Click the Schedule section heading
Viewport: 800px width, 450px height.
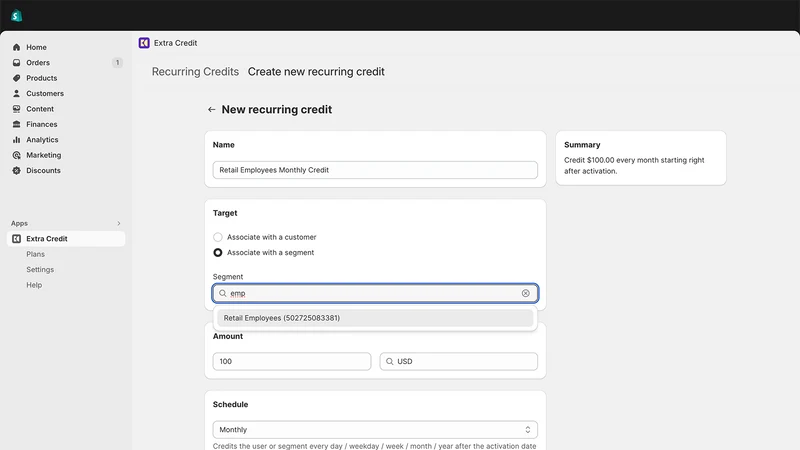click(x=230, y=404)
